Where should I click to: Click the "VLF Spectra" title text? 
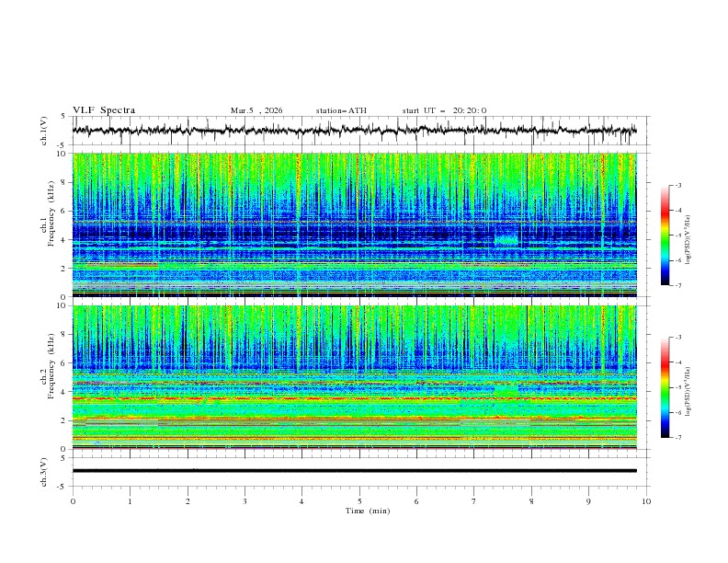pos(104,110)
